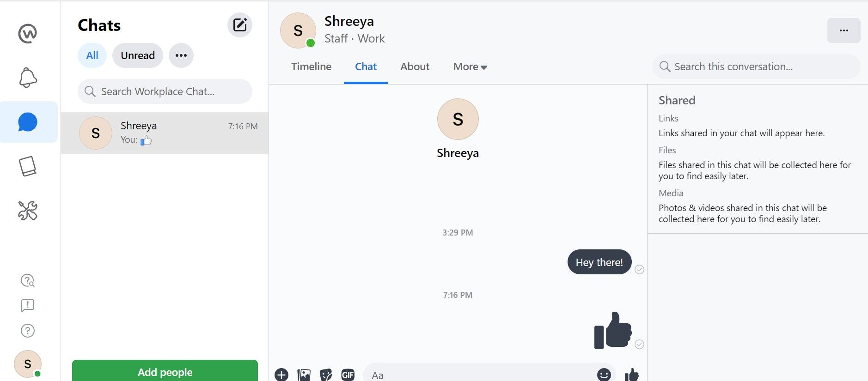Switch to the About tab
The width and height of the screenshot is (868, 381).
click(x=415, y=67)
